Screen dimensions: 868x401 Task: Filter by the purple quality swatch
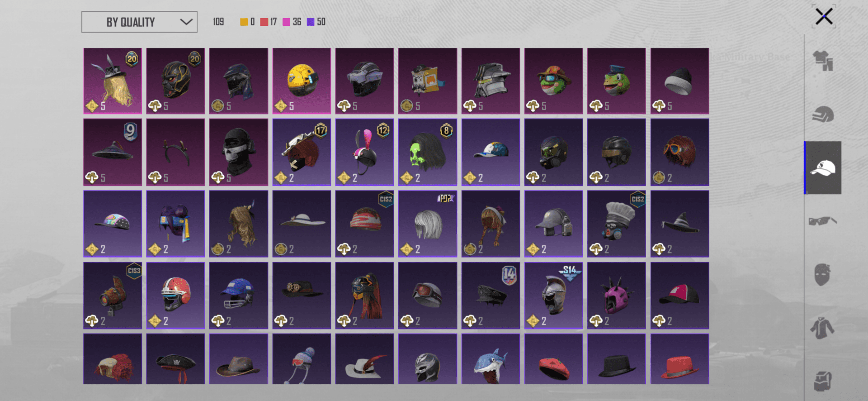tap(311, 22)
